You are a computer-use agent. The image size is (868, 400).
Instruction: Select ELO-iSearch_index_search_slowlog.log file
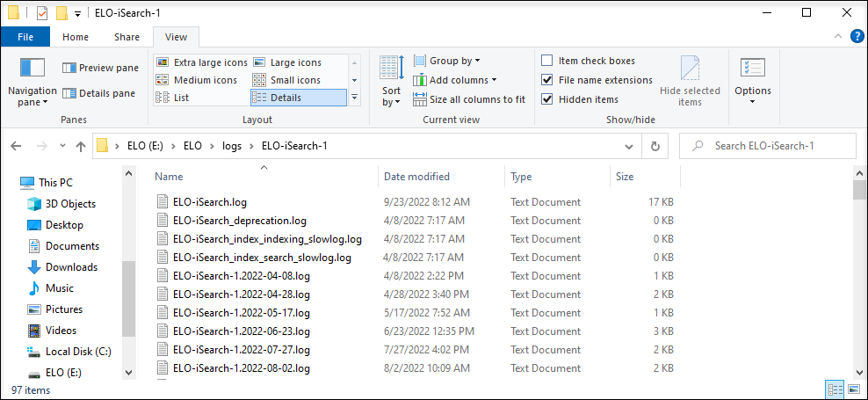[x=262, y=257]
